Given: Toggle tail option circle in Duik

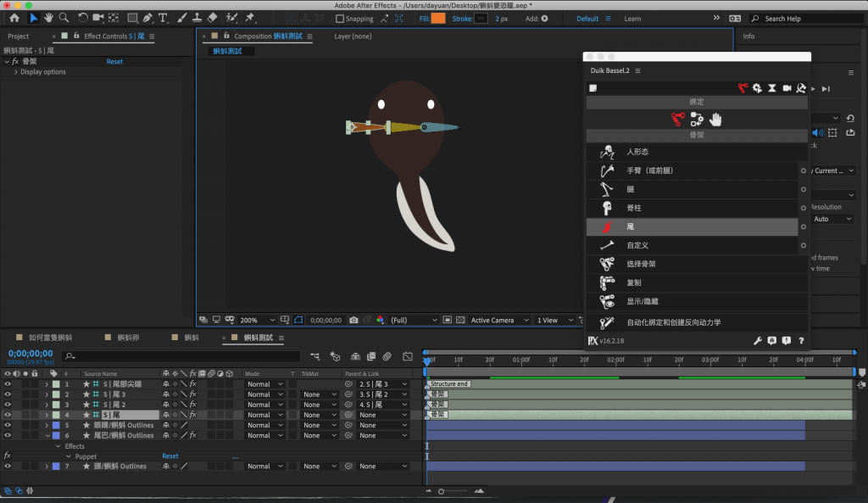Looking at the screenshot, I should click(x=804, y=226).
